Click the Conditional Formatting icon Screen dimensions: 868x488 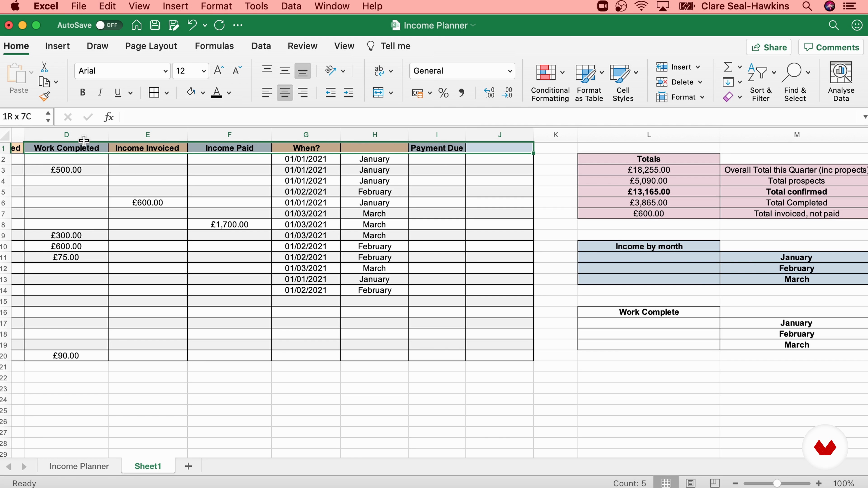[x=546, y=72]
